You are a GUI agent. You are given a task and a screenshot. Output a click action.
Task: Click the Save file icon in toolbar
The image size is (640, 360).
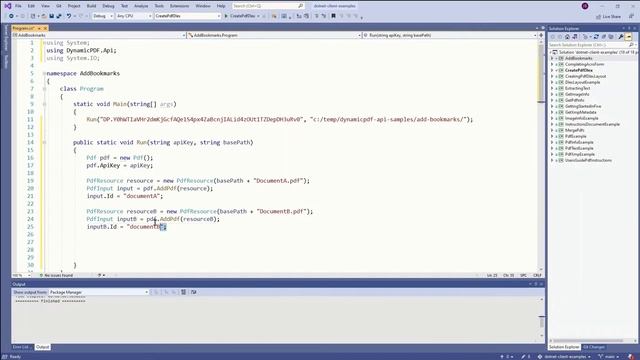click(x=51, y=16)
